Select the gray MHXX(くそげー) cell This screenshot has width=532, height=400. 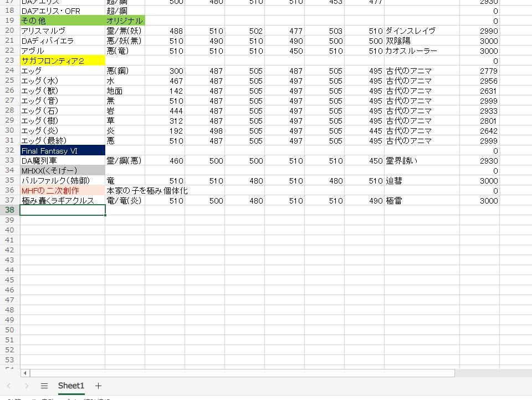point(63,170)
